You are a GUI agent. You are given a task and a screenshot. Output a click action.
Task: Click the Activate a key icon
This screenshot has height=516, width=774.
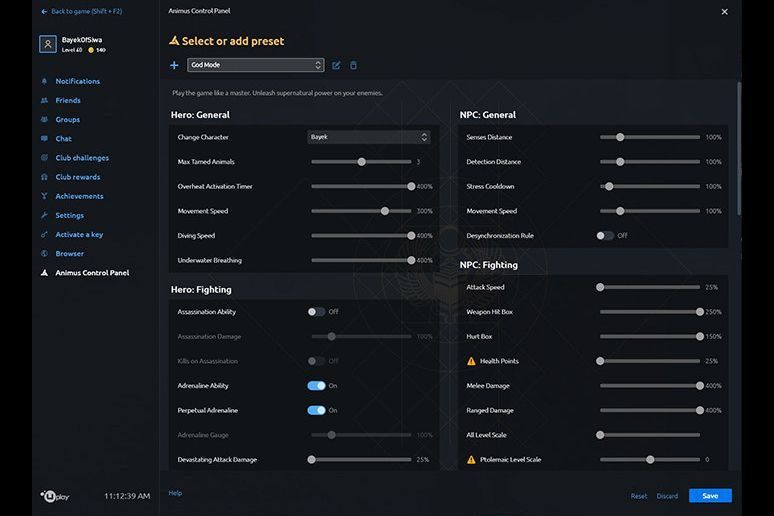tap(44, 235)
